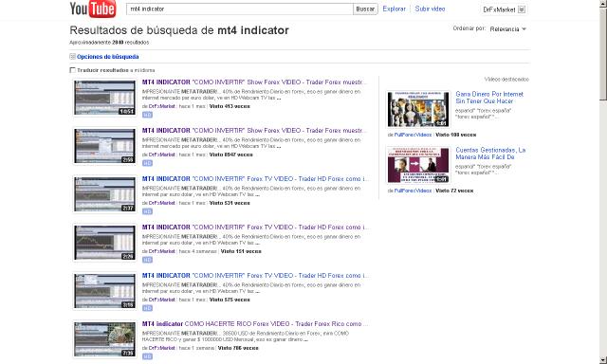Viewport: 607px width, 364px height.
Task: Click the Resultados de búsqueda de mt4 indicator heading
Action: point(179,30)
